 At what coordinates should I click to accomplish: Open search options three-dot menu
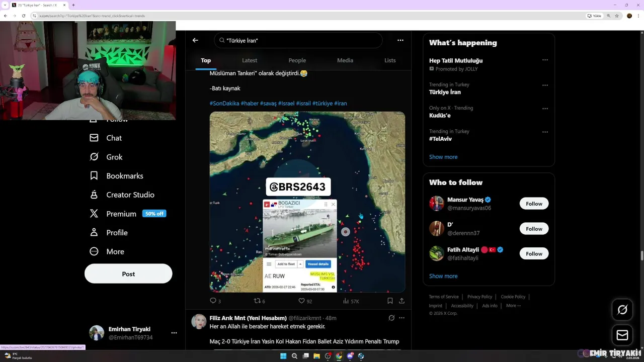coord(400,40)
